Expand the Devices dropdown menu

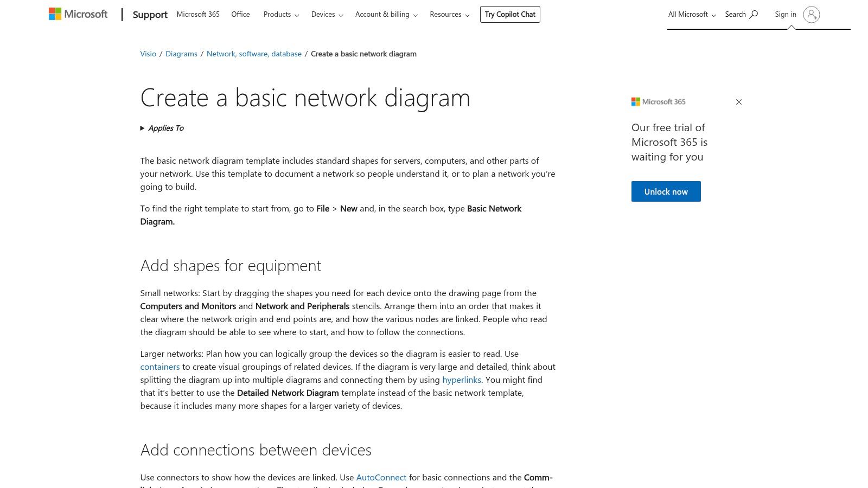[x=327, y=15]
